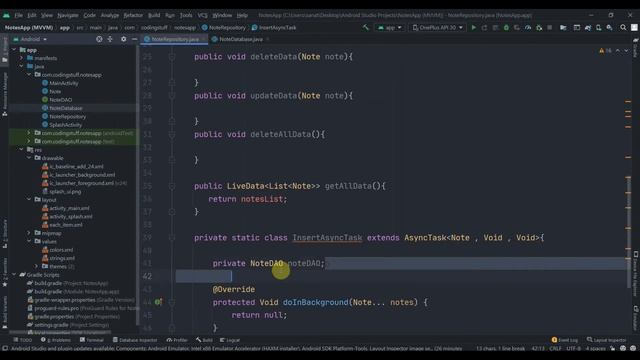
Task: Open the Android project view dropdown
Action: (30, 39)
